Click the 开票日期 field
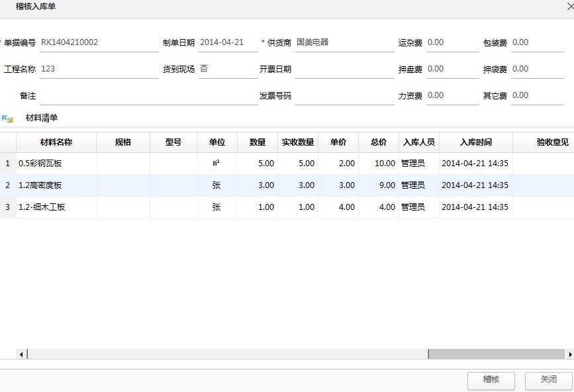The width and height of the screenshot is (574, 392). click(344, 69)
